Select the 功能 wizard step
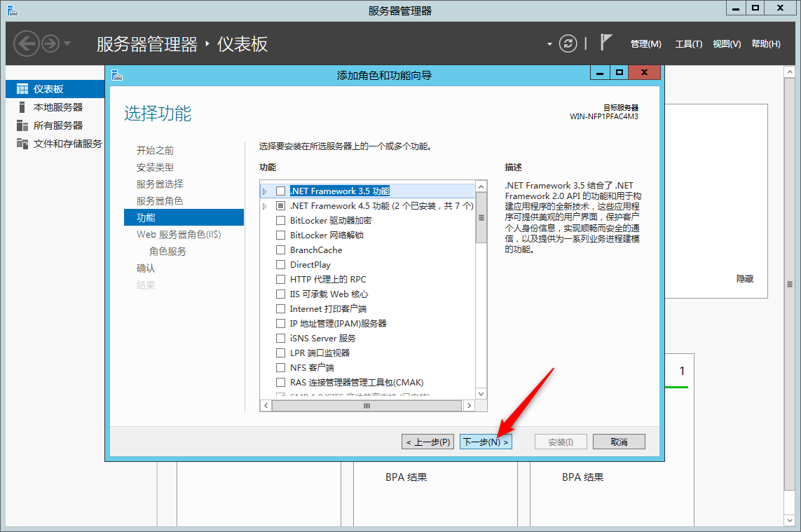Viewport: 801px width, 532px height. [184, 217]
